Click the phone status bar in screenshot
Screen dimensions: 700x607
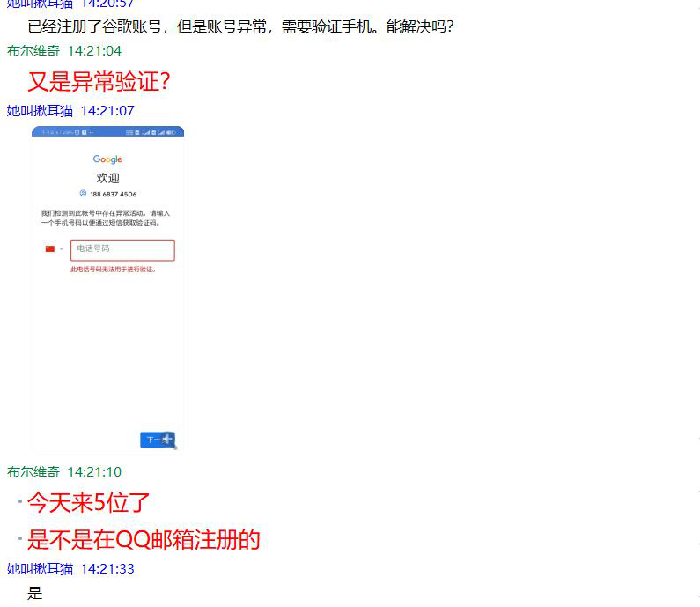(107, 132)
